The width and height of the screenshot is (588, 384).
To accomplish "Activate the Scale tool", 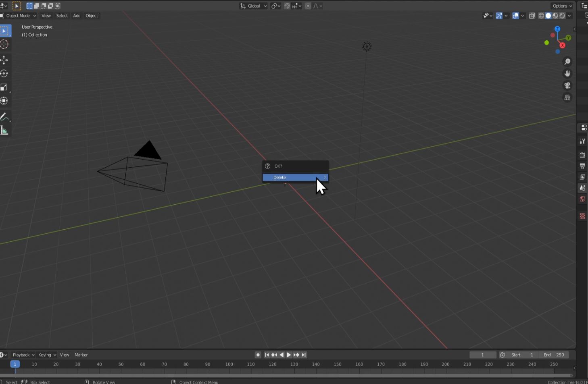I will (4, 87).
